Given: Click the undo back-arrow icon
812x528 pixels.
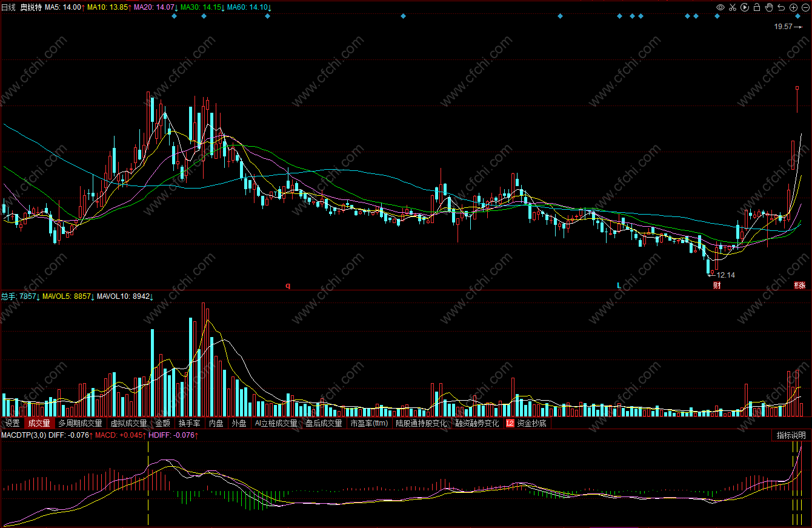Looking at the screenshot, I should [781, 7].
